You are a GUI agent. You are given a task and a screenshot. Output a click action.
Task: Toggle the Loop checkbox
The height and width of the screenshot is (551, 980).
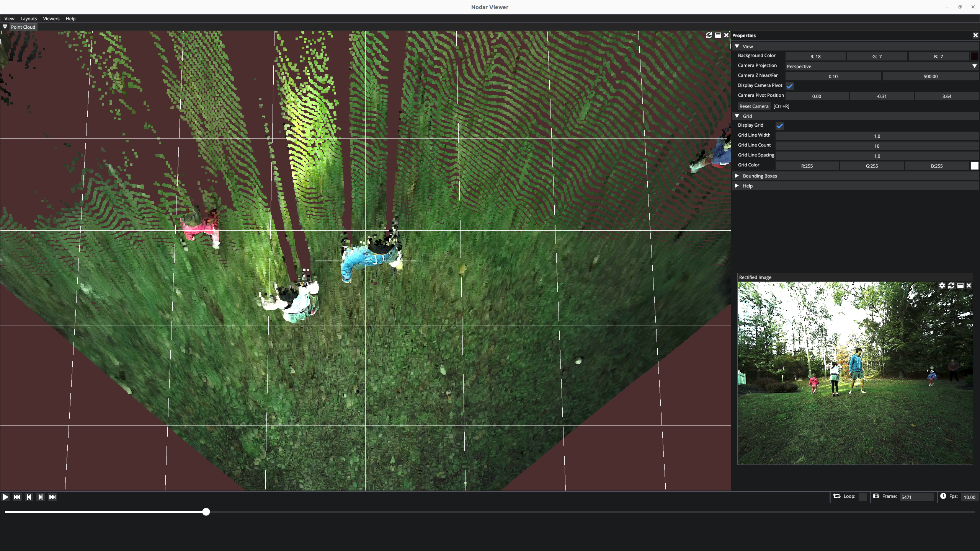pos(863,497)
